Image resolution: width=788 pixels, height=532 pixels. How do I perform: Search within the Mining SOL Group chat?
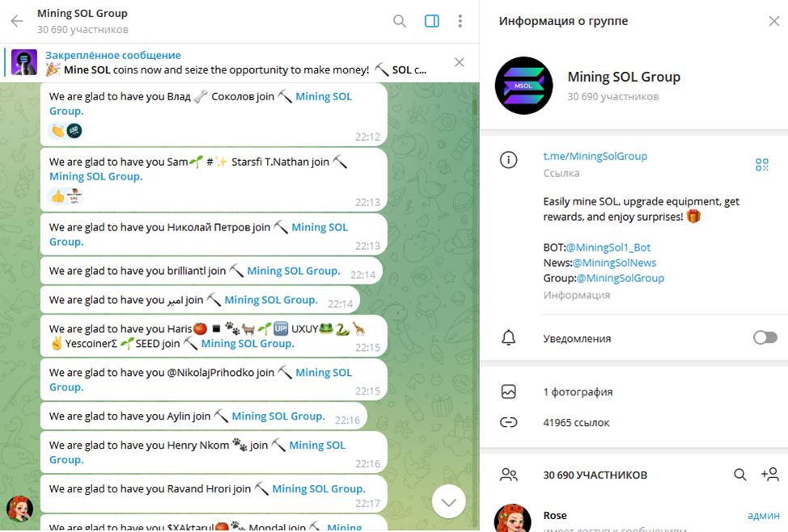(400, 21)
